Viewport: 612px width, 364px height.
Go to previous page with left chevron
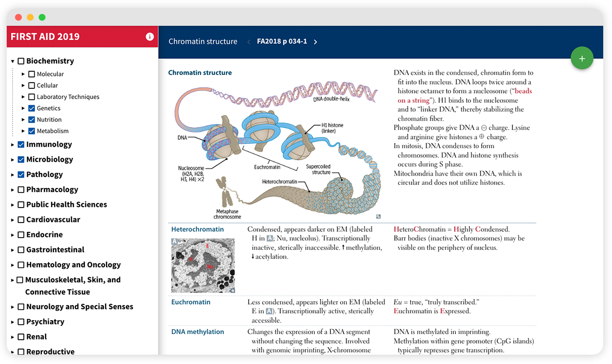pos(249,42)
